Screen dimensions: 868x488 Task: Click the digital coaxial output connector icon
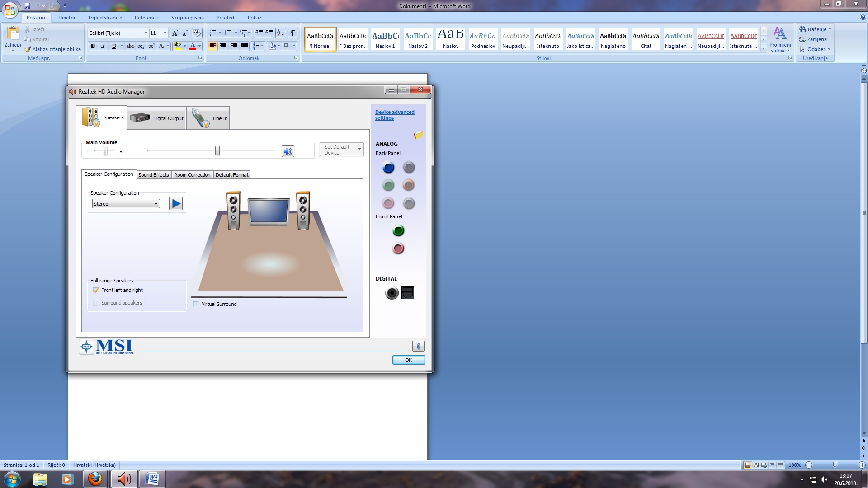(x=392, y=293)
